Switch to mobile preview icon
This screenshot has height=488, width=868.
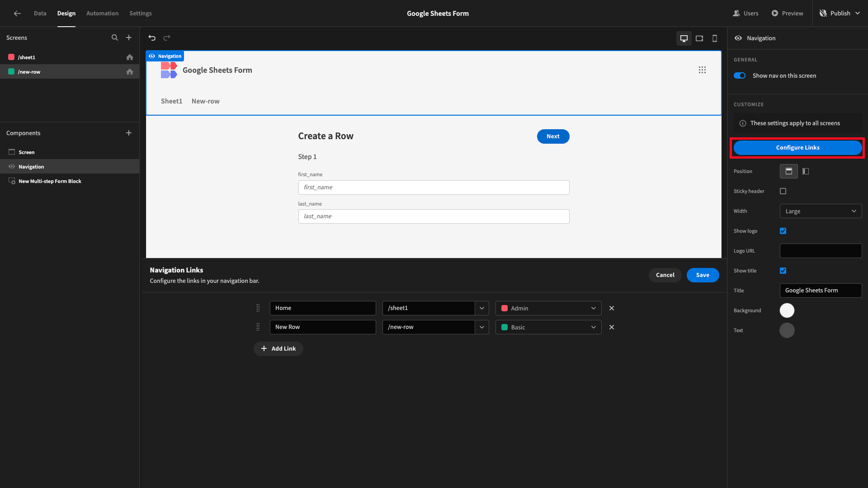click(x=715, y=38)
